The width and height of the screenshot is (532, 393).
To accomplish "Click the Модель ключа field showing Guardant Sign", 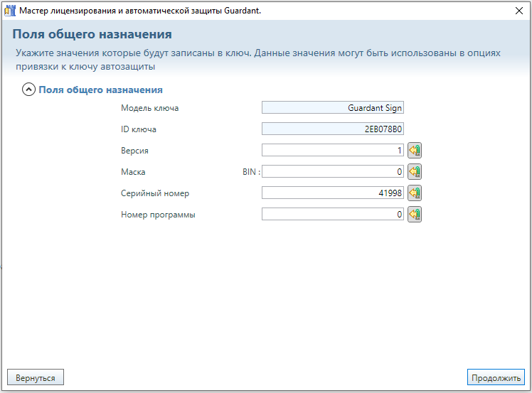I will coord(332,108).
